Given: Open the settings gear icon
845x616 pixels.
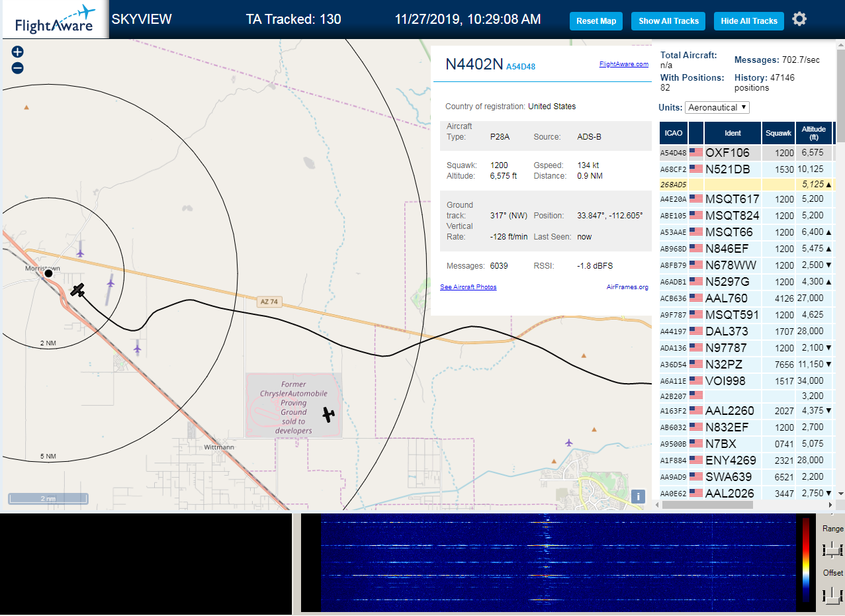Looking at the screenshot, I should (799, 19).
